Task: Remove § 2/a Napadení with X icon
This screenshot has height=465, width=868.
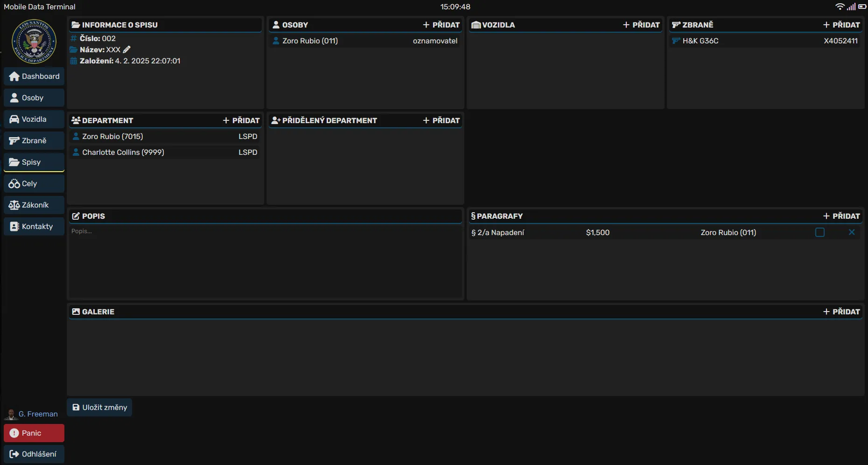Action: [852, 232]
